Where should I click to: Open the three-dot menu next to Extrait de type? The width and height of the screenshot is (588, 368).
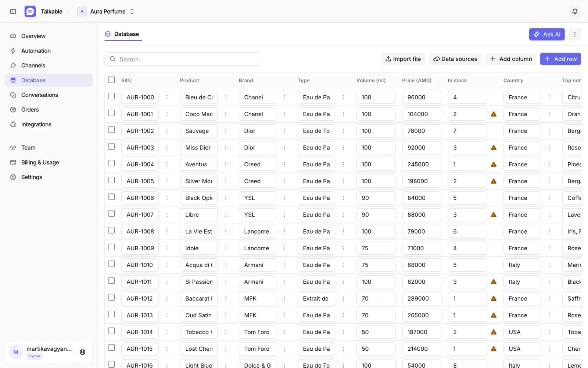tap(343, 298)
